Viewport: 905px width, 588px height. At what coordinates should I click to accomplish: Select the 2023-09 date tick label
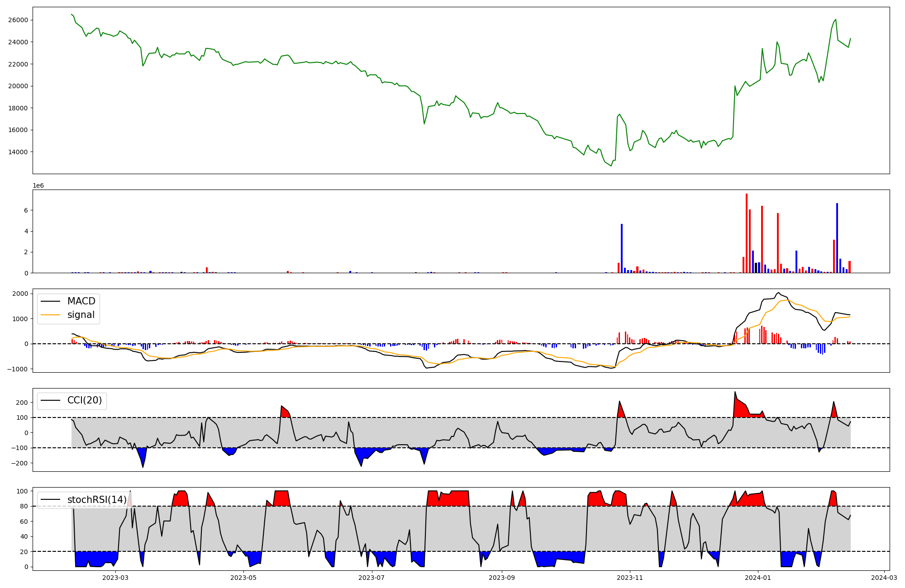(502, 577)
